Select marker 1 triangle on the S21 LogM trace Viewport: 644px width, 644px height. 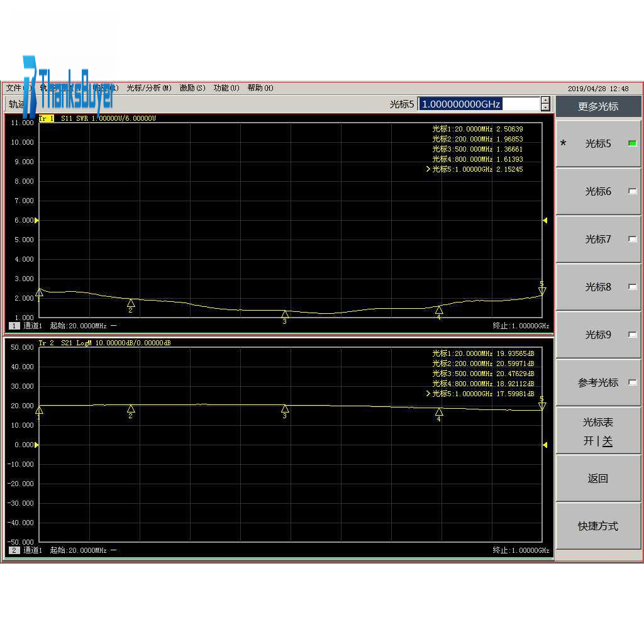(x=40, y=410)
